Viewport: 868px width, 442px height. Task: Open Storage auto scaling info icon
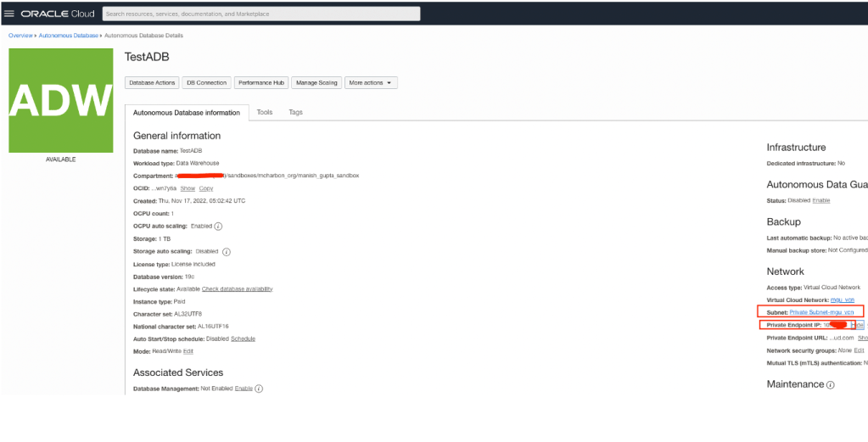click(227, 252)
